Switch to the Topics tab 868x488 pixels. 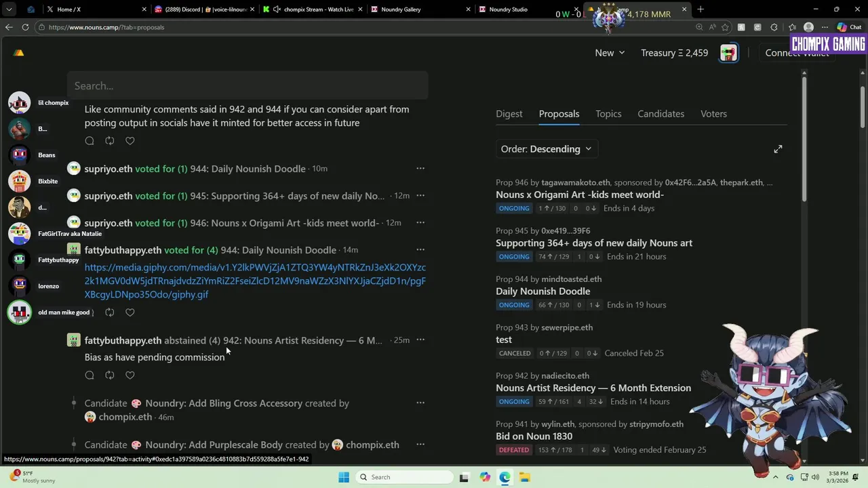(x=608, y=114)
